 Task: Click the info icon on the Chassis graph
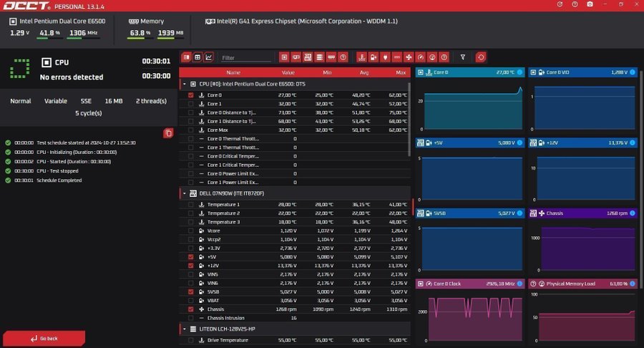point(632,213)
